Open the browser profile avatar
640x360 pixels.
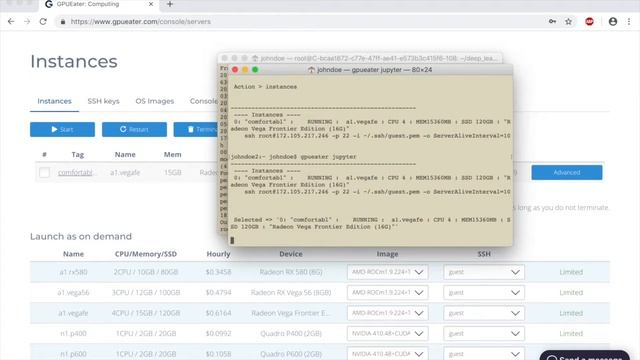coord(613,22)
